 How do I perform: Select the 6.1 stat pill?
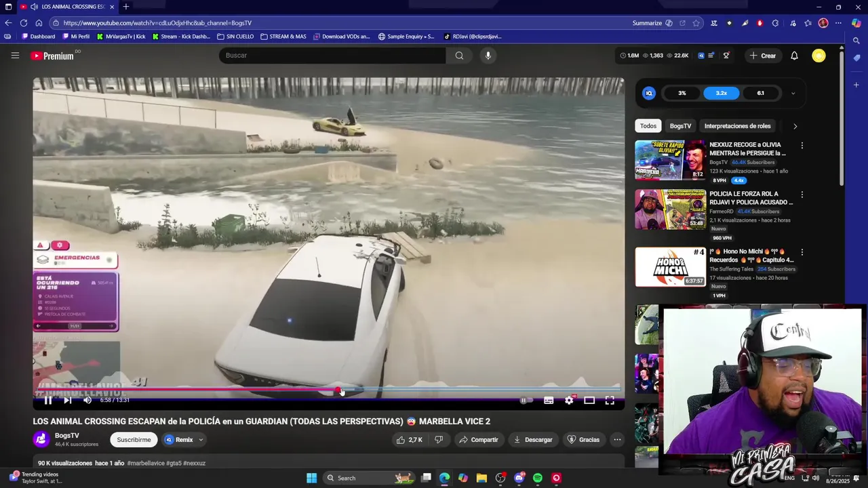coord(760,93)
